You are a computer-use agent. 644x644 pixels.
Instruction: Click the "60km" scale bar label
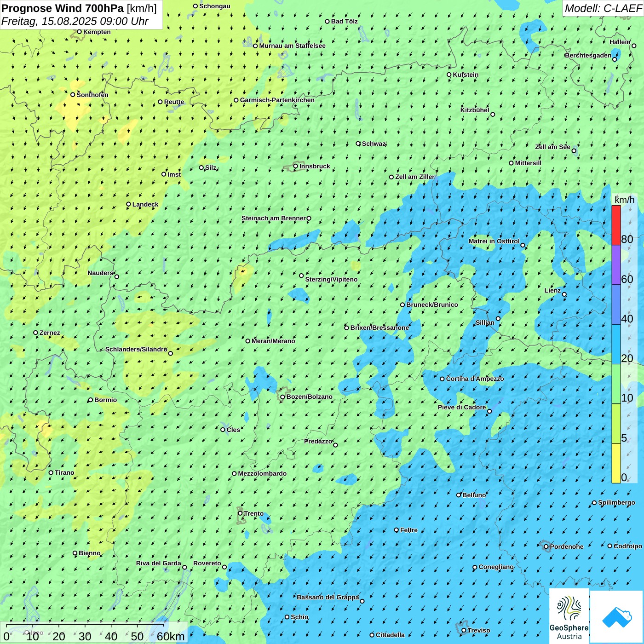(x=171, y=636)
